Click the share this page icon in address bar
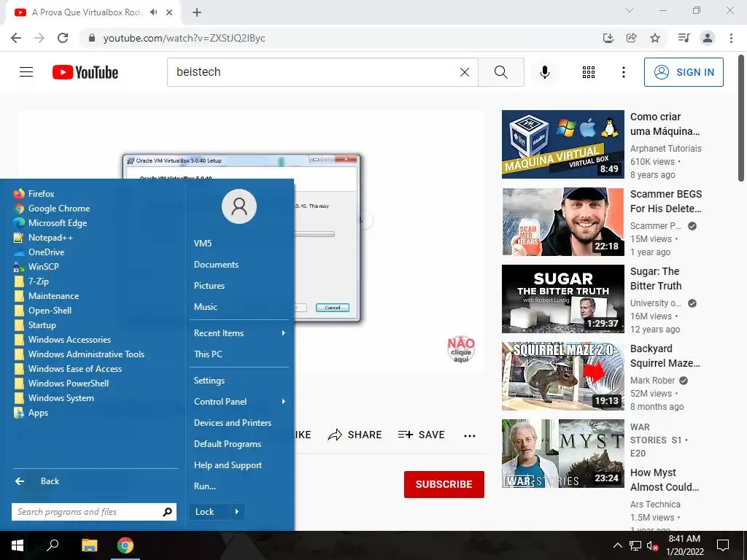The width and height of the screenshot is (747, 560). [x=632, y=38]
